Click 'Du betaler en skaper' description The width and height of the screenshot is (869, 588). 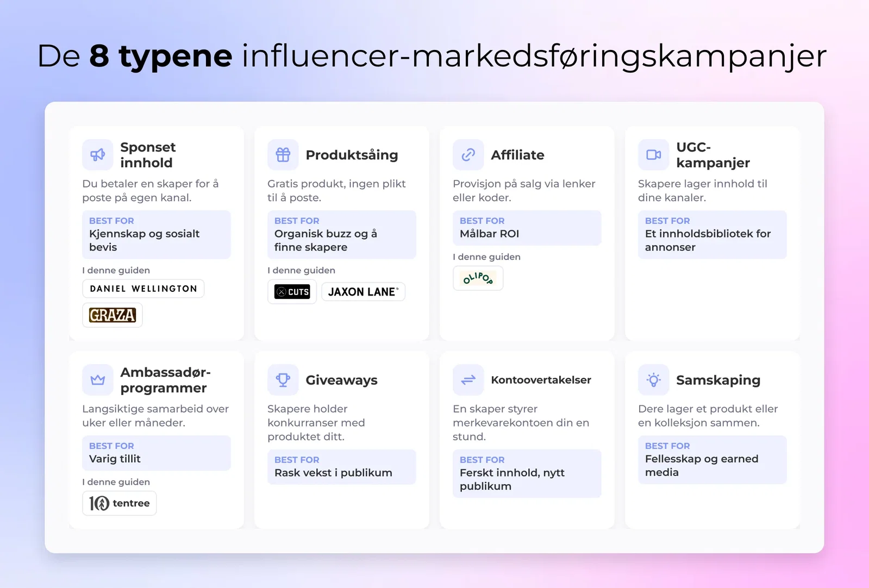pos(151,191)
